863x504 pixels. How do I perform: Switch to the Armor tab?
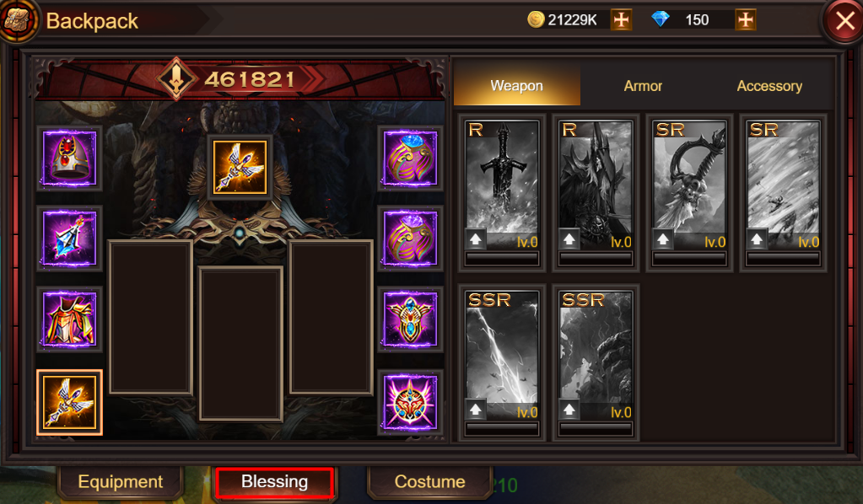pyautogui.click(x=643, y=86)
